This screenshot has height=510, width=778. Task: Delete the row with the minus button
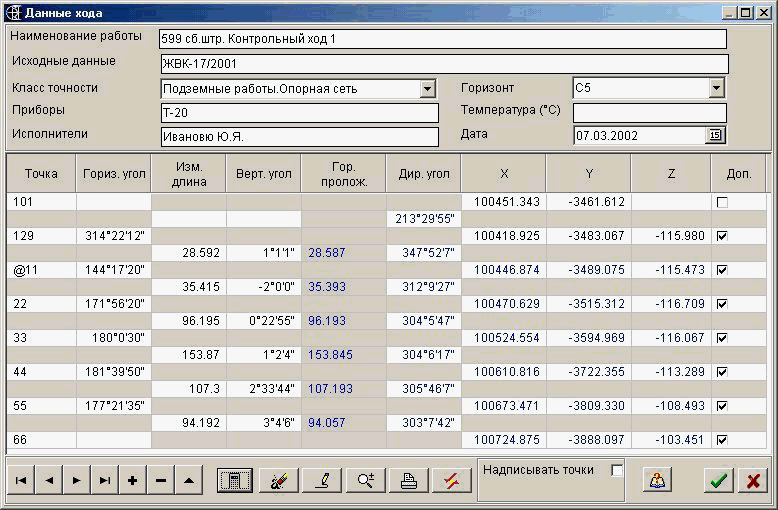pos(161,480)
